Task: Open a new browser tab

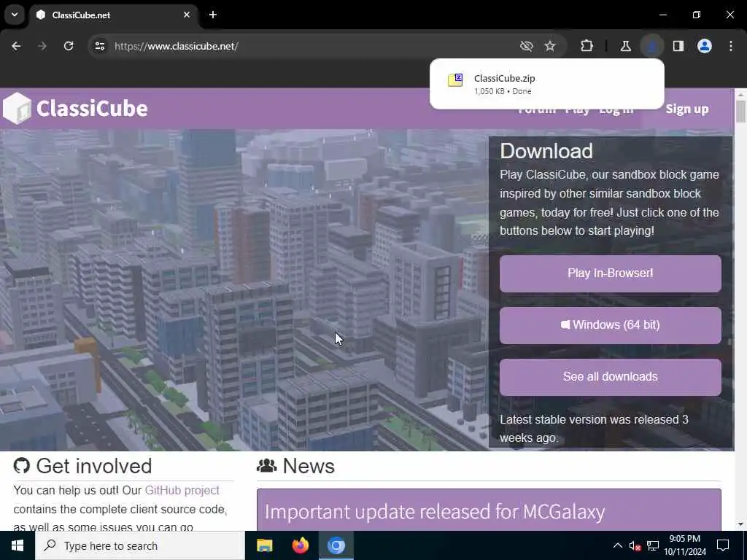Action: (213, 15)
